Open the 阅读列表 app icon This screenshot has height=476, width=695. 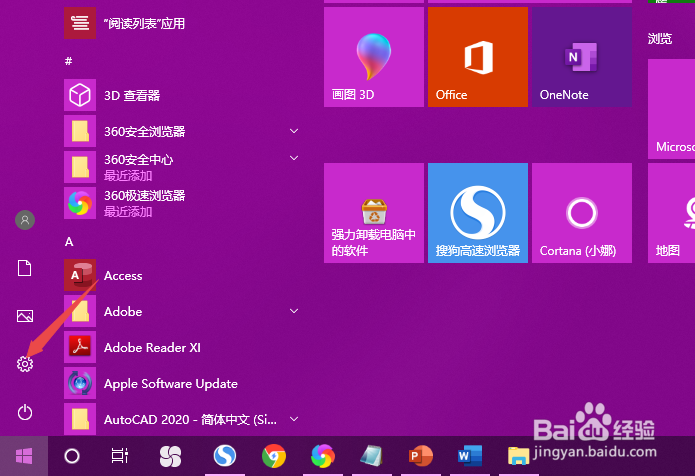80,23
